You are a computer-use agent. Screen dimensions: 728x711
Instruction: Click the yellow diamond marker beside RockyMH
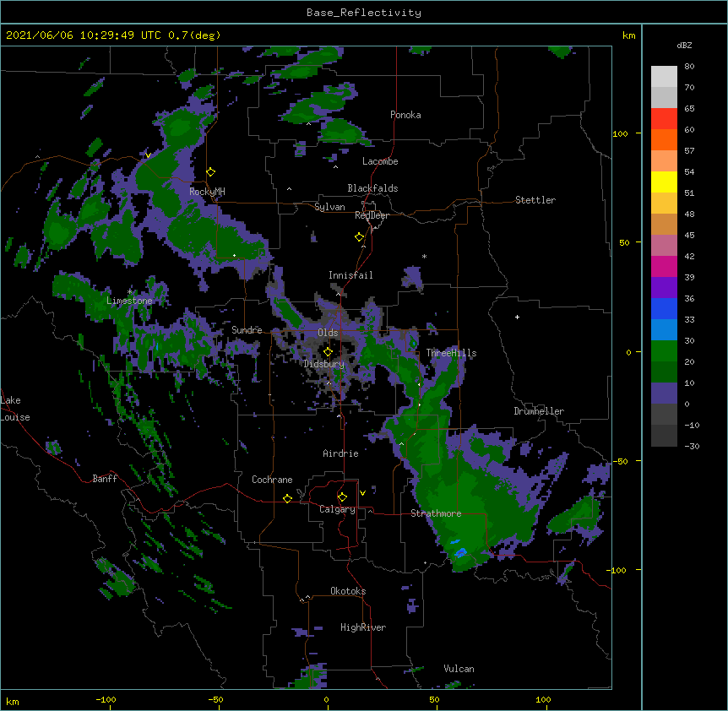coord(211,172)
